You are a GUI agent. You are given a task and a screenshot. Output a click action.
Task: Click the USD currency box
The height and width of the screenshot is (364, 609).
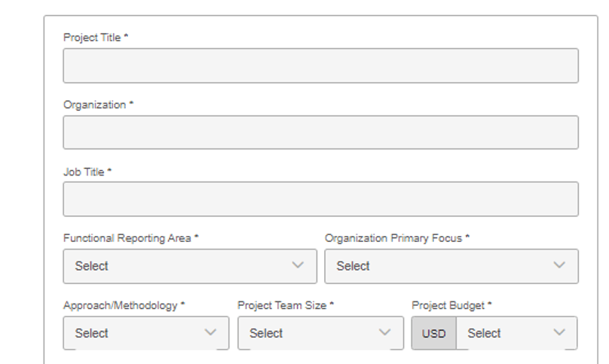click(434, 333)
